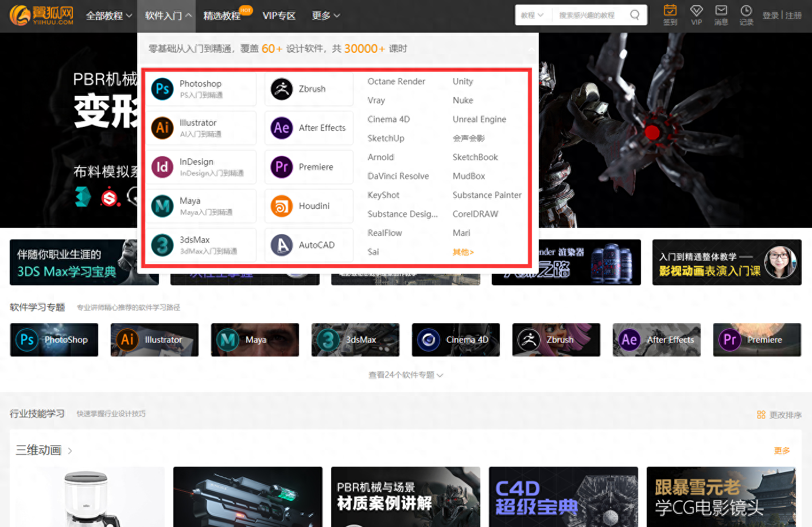
Task: Follow the 其他> link in software list
Action: coord(463,252)
